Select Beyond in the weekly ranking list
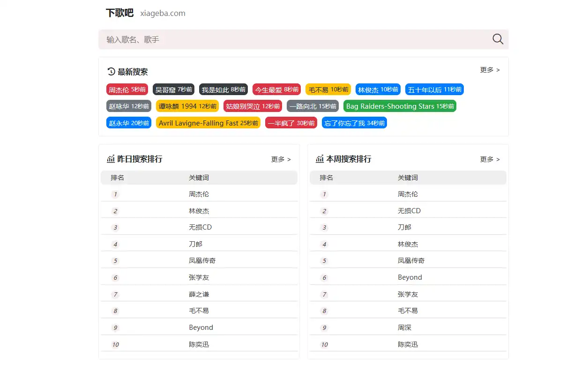The image size is (588, 365). 409,277
